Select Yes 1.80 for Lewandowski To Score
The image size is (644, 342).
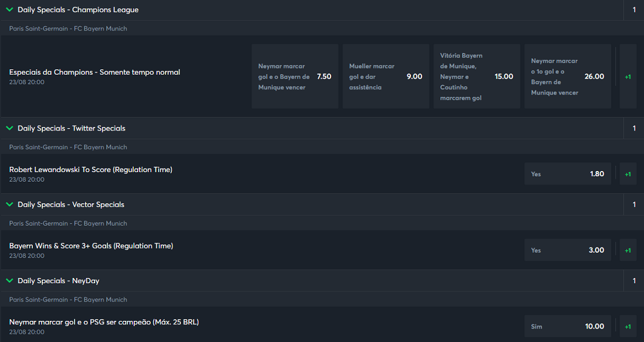[x=568, y=174]
